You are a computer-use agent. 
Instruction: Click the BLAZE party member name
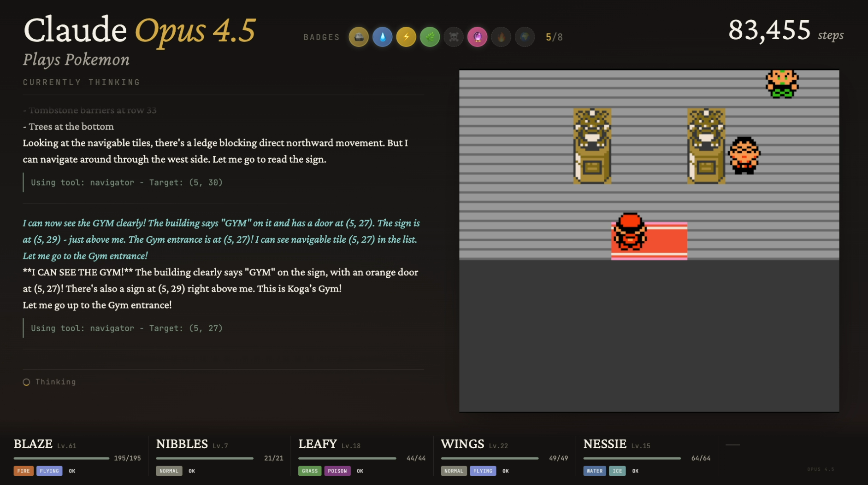click(33, 444)
